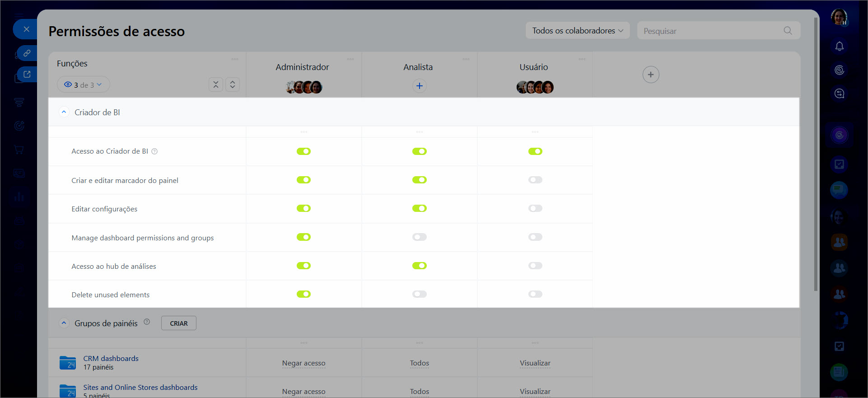Image resolution: width=868 pixels, height=398 pixels.
Task: Open help icon beside Grupos de painéis
Action: point(147,322)
